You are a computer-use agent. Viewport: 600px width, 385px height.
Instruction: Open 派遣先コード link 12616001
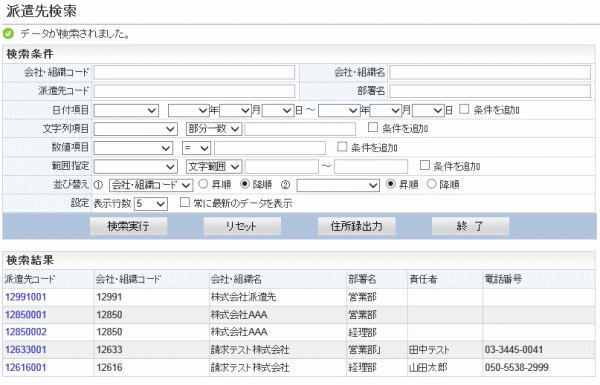click(26, 367)
